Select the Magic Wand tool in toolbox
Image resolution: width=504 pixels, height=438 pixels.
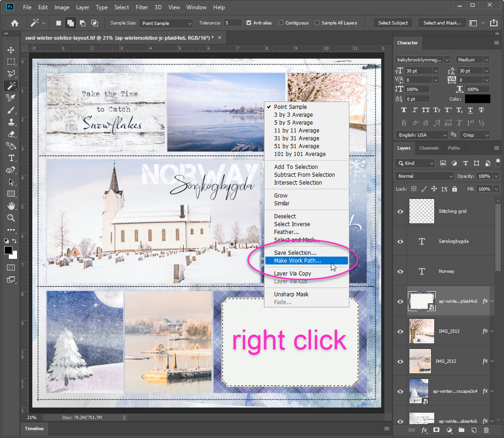click(11, 86)
